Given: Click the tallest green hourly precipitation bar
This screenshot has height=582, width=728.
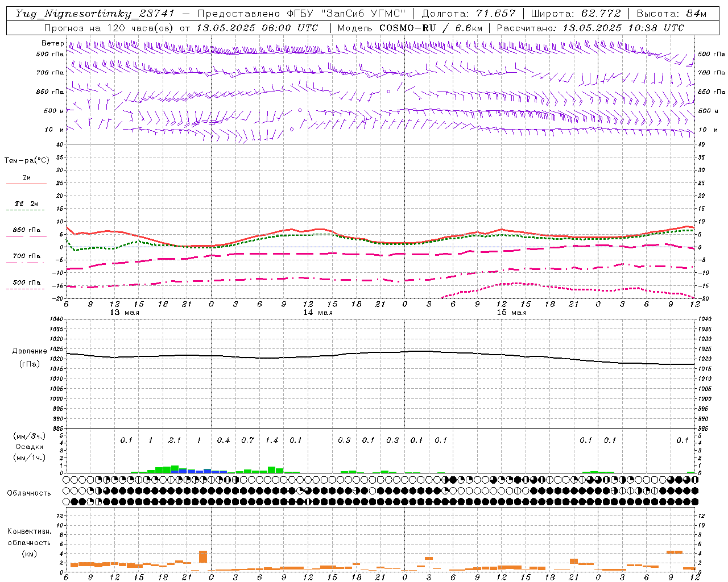Looking at the screenshot, I should pos(175,468).
